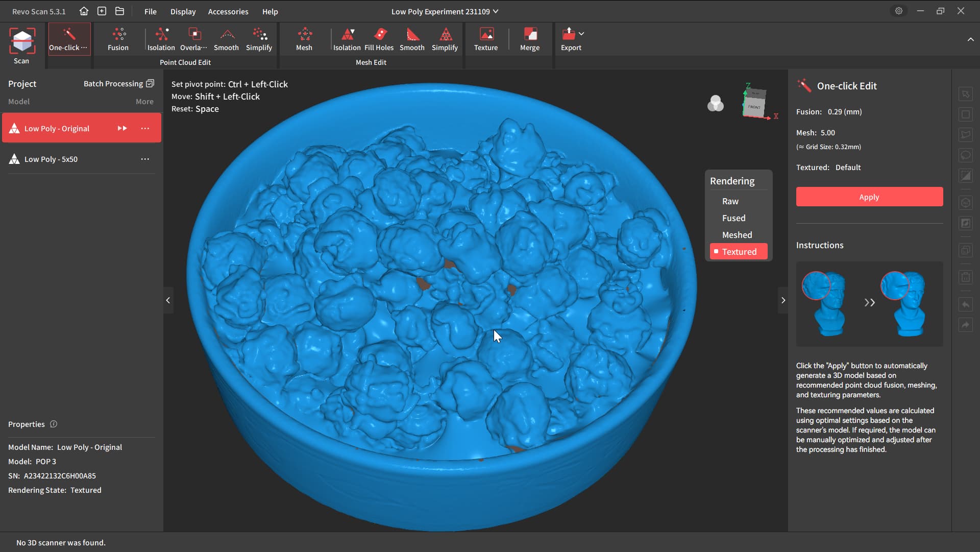Select the Fused rendering option
The width and height of the screenshot is (980, 552).
tap(733, 218)
